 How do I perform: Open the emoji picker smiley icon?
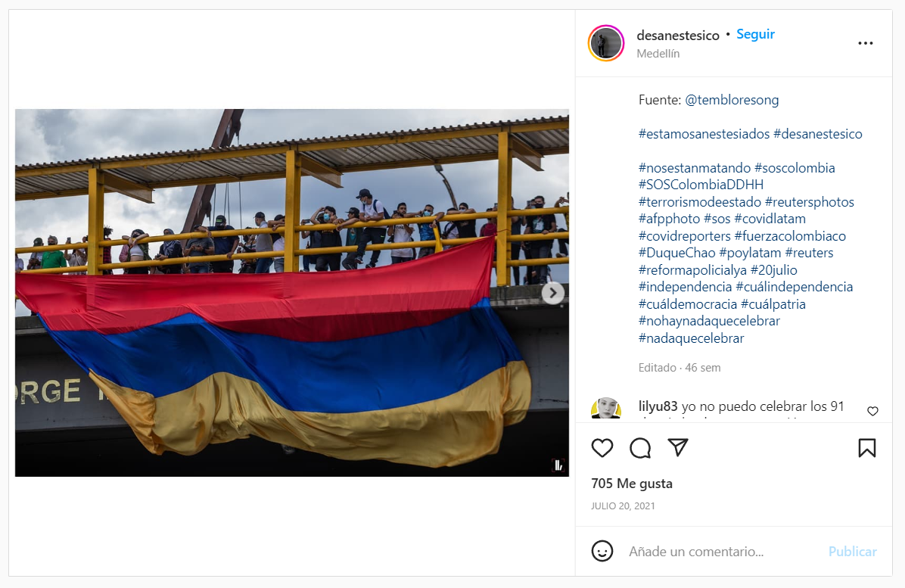(x=602, y=551)
